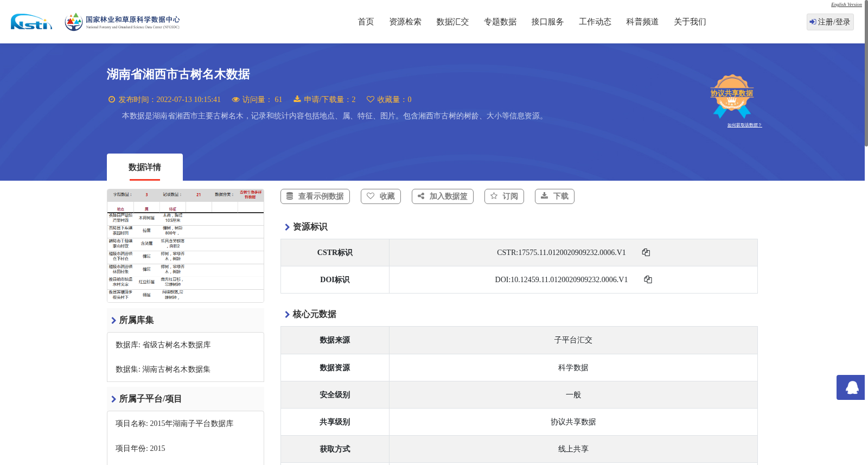
Task: Click the CSTR:17575.11.0120020909232.0006.V1 value
Action: pos(561,252)
